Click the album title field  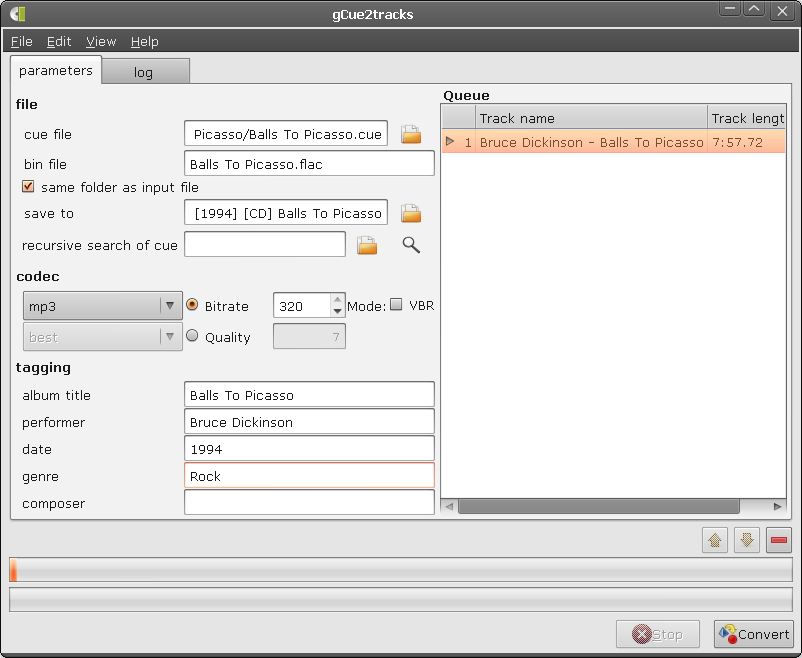click(x=309, y=394)
